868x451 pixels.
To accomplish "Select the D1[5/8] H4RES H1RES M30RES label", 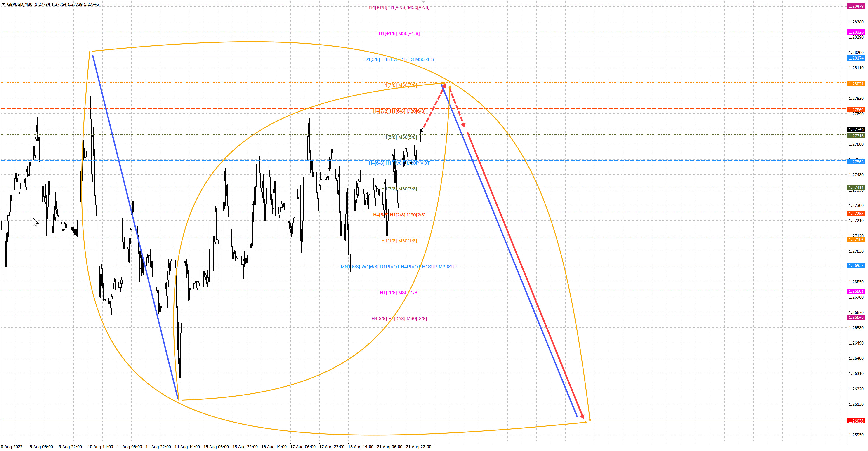I will [x=399, y=59].
